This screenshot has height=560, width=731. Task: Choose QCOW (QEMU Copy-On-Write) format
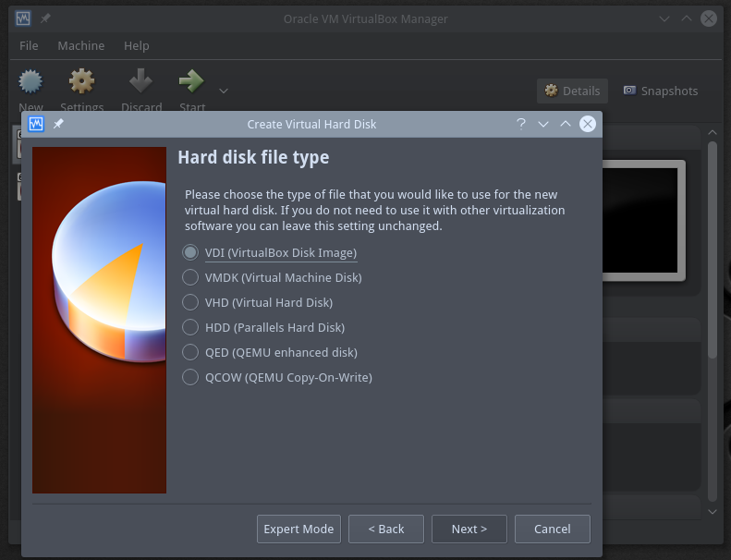click(x=277, y=377)
